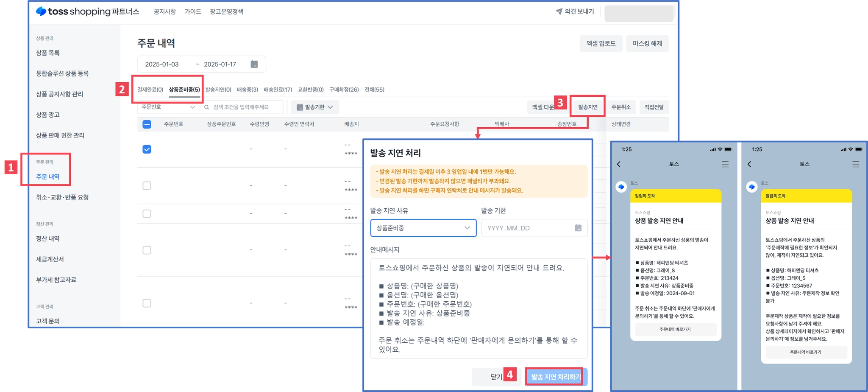This screenshot has width=868, height=392.
Task: Switch to the 전체(55) tab
Action: point(375,90)
